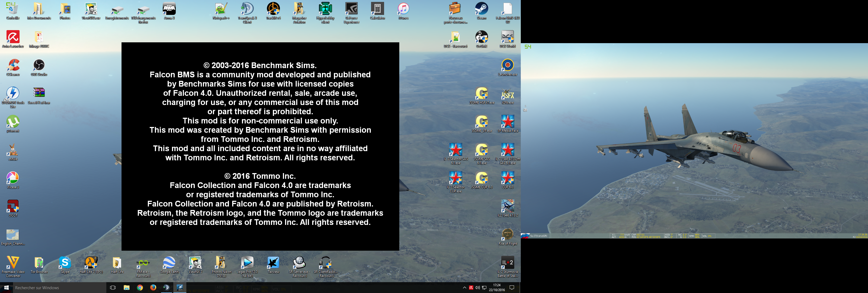
Task: Open SweetFXx64.rar archive icon
Action: click(x=39, y=96)
